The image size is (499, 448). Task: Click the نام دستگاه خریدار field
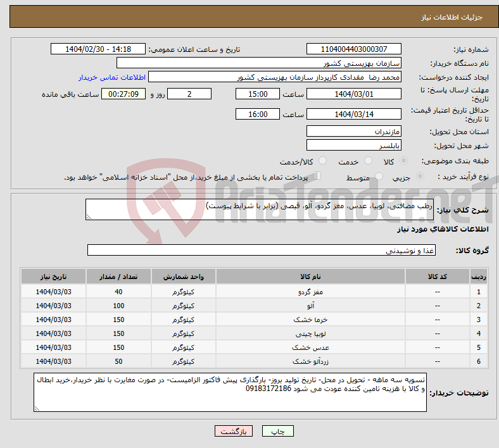coord(259,63)
